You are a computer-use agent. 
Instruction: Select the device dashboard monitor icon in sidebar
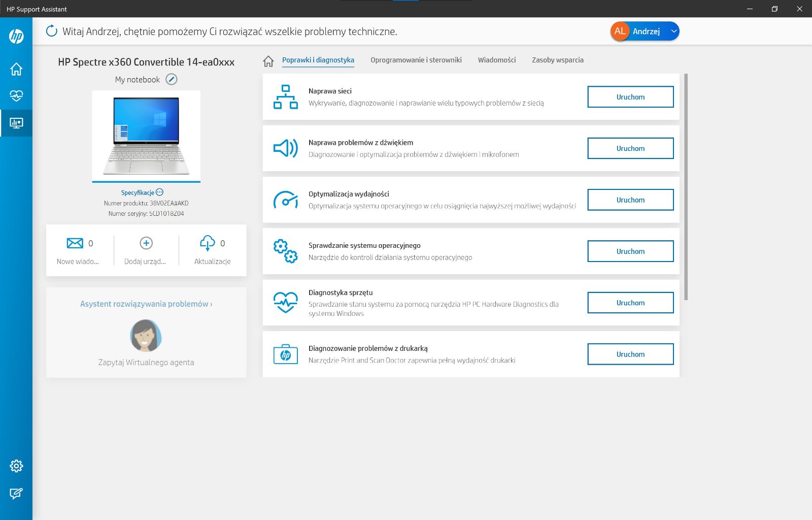pos(16,123)
